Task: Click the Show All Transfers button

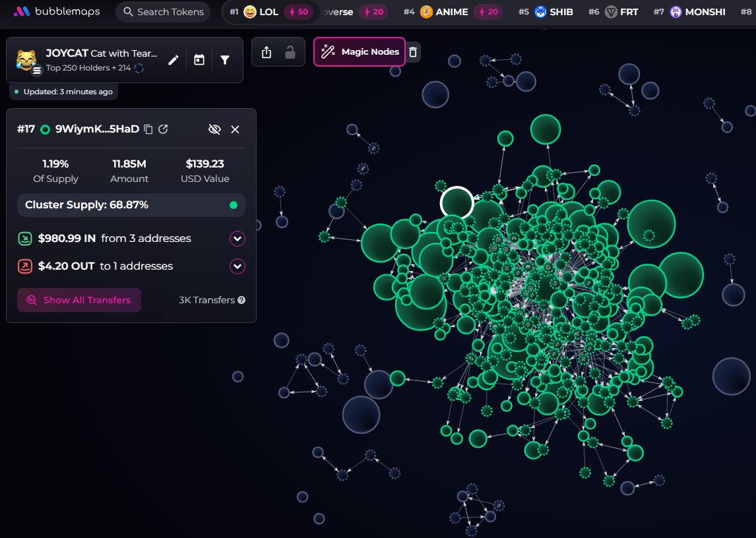Action: coord(79,300)
